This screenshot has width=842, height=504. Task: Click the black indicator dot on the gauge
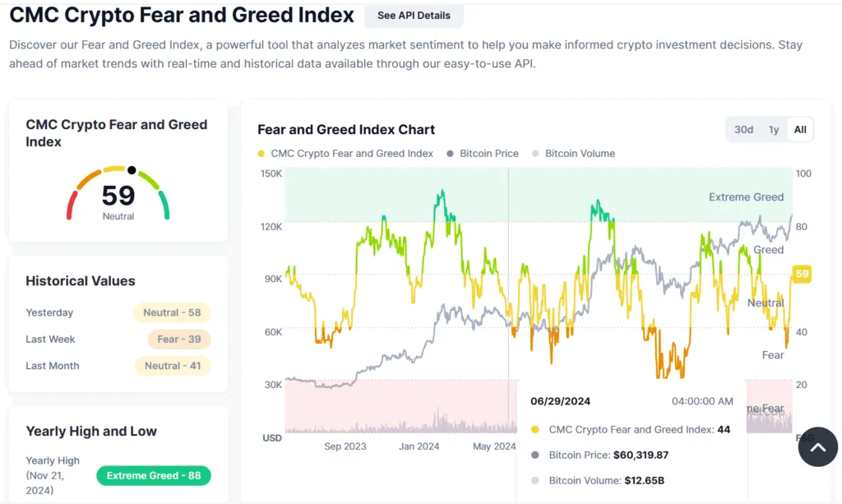pyautogui.click(x=132, y=170)
